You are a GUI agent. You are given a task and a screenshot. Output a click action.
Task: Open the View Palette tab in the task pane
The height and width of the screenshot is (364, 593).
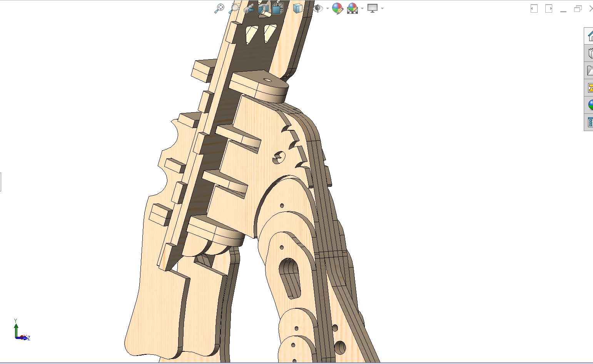pyautogui.click(x=589, y=88)
